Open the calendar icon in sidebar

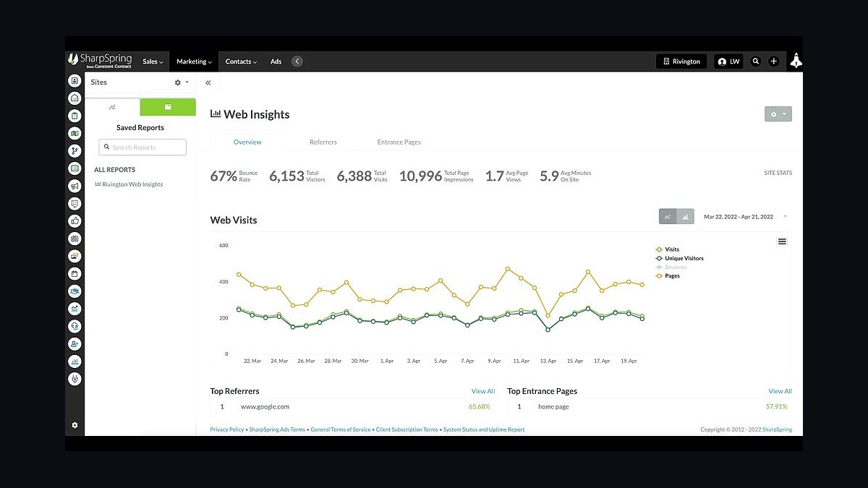(x=75, y=273)
